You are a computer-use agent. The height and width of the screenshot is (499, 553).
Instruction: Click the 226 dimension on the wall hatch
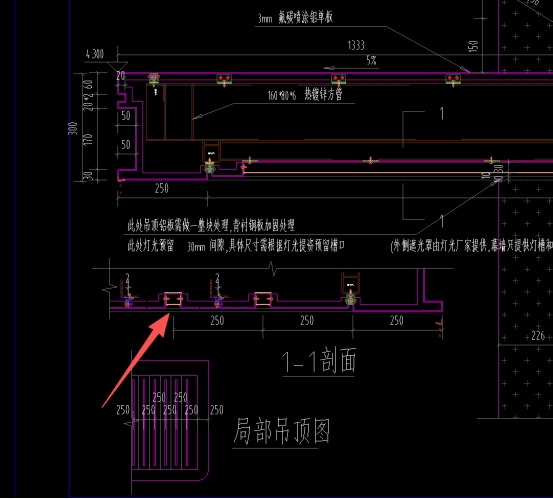point(538,336)
